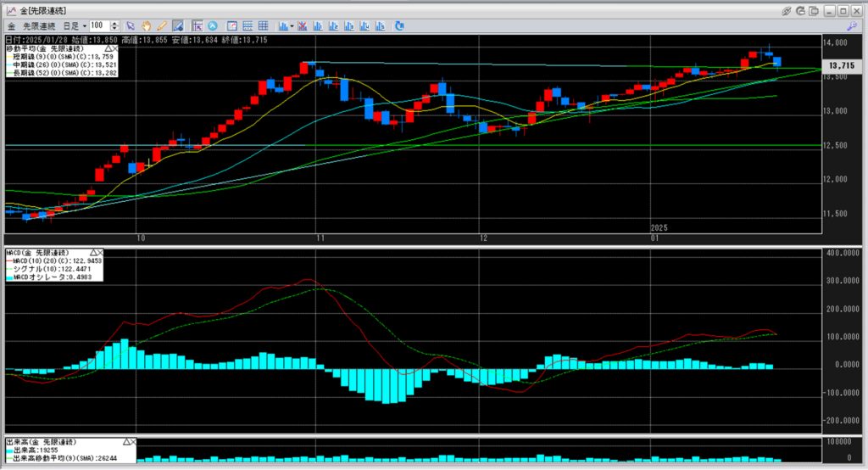Expand the chart type dropdown arrow
The height and width of the screenshot is (470, 868).
pos(292,26)
